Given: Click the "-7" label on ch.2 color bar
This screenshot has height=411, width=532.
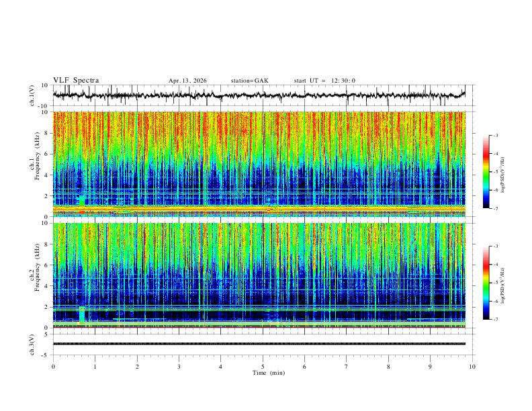Looking at the screenshot, I should (x=496, y=320).
